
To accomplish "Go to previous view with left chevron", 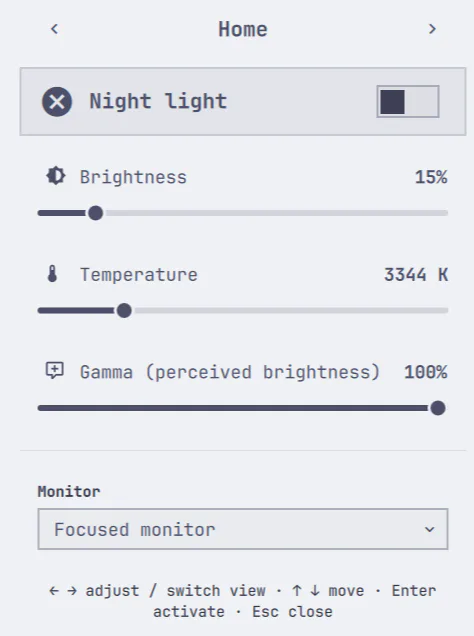I will [54, 29].
